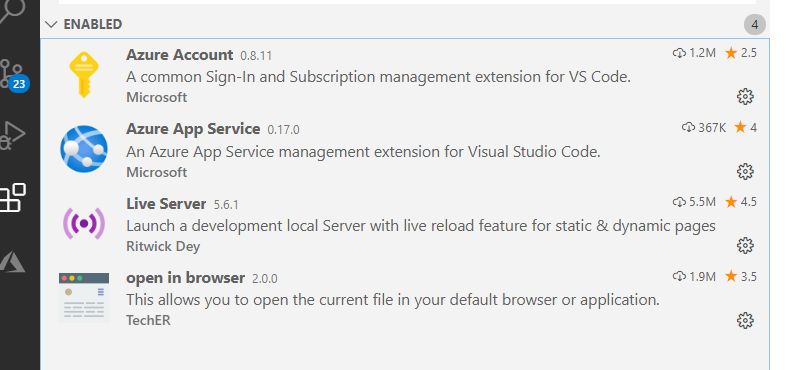This screenshot has height=370, width=792.
Task: Click the Live Server broadcast icon
Action: [x=84, y=223]
